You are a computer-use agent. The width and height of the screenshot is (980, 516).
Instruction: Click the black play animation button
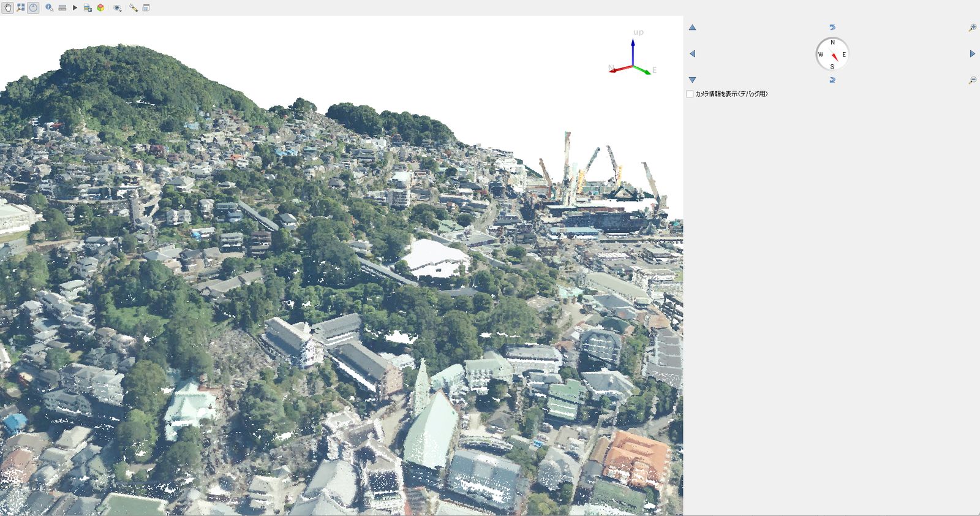coord(75,8)
